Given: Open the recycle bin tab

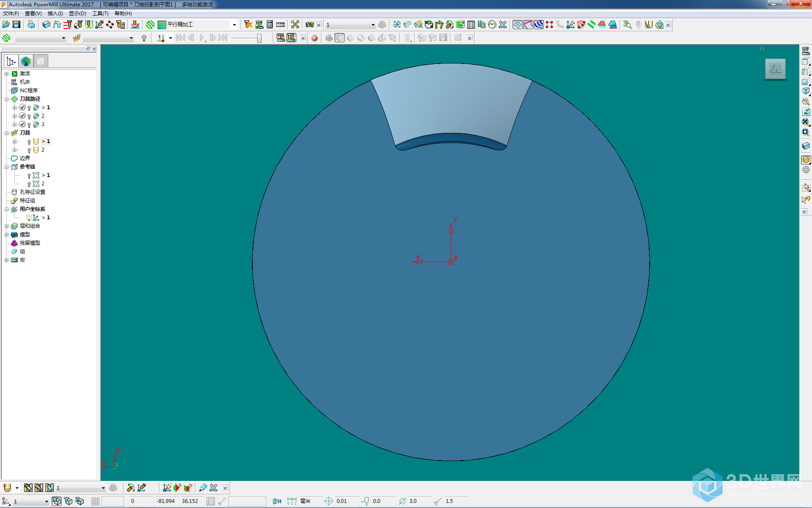Looking at the screenshot, I should 41,61.
